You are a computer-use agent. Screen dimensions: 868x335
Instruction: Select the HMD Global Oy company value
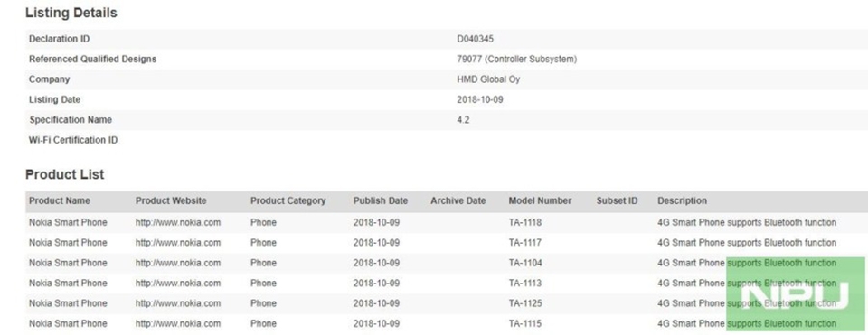point(488,79)
